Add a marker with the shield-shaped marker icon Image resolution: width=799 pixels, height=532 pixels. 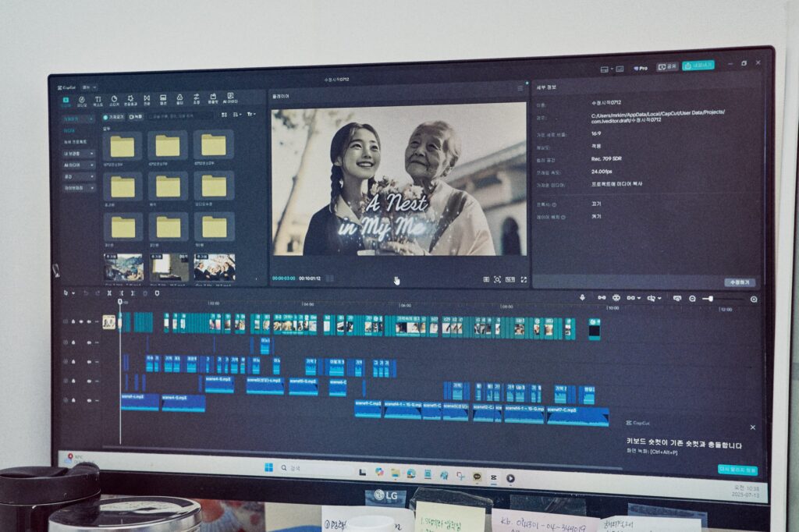(157, 293)
